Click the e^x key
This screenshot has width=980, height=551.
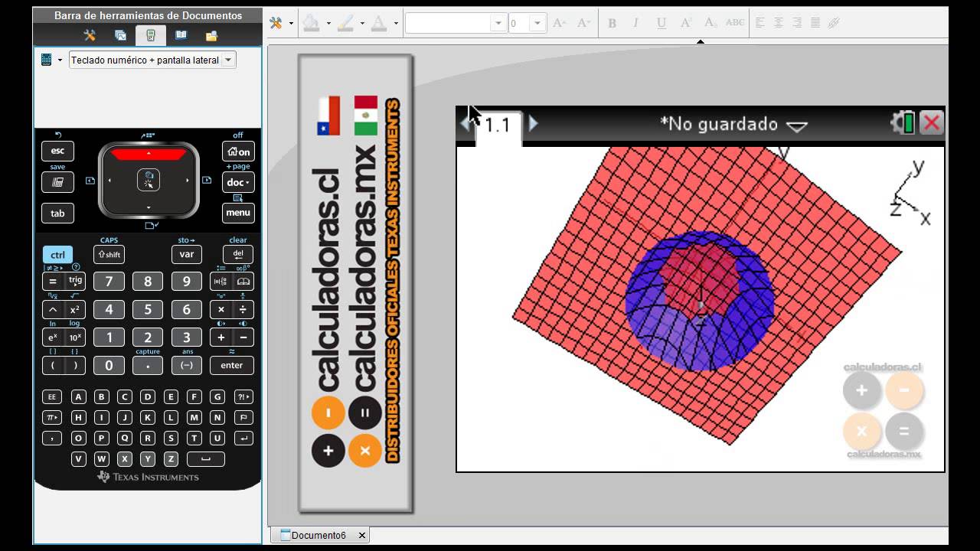pos(53,337)
